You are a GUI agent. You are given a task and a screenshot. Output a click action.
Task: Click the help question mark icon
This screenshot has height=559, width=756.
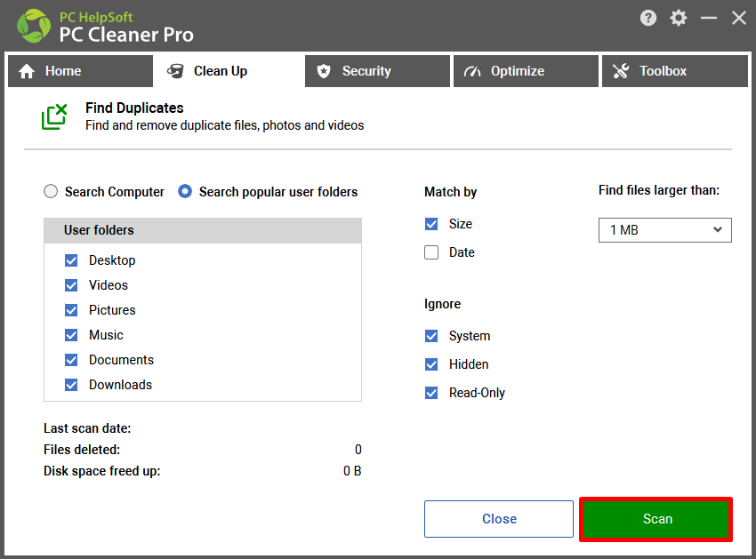[x=648, y=19]
